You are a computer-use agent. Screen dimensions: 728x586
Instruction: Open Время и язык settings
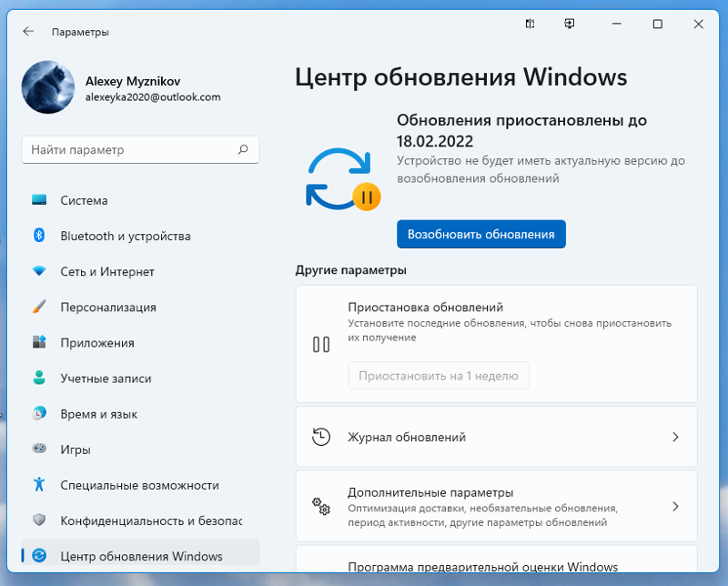point(141,414)
